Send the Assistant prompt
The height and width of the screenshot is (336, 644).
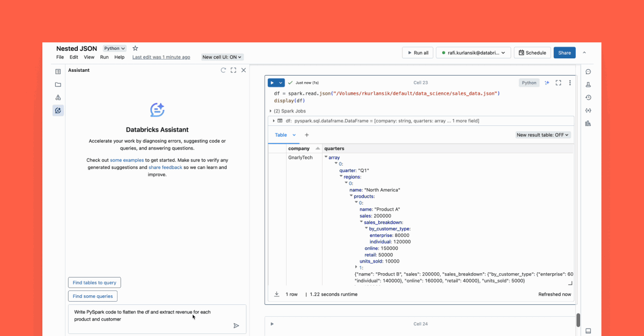pos(236,325)
